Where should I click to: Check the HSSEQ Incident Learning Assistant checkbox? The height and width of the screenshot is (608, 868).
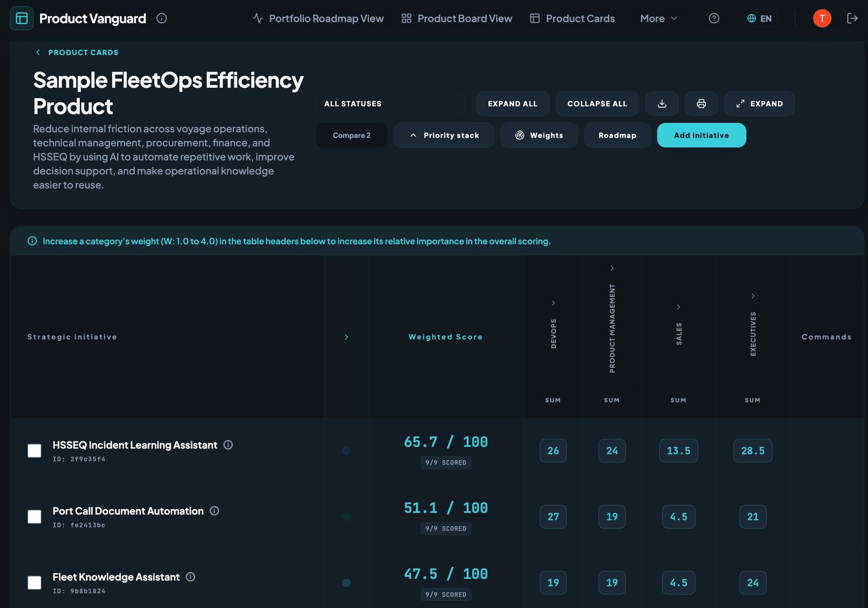(x=35, y=451)
